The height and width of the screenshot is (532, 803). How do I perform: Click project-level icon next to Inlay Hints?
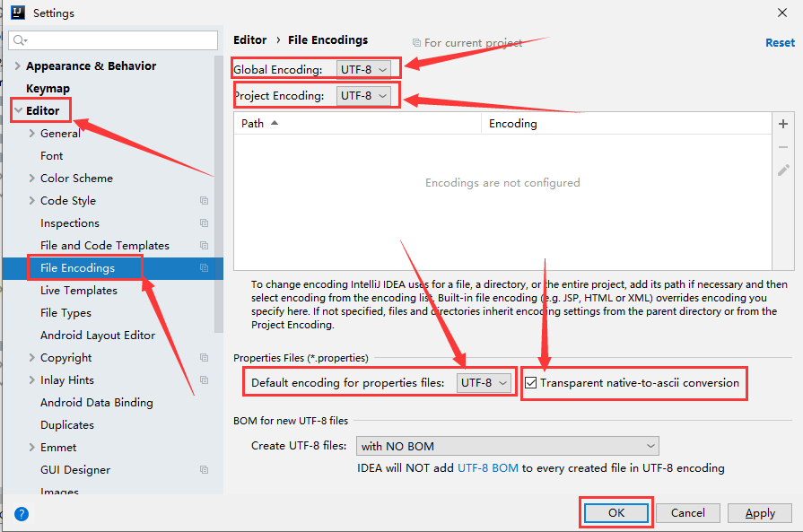point(204,379)
